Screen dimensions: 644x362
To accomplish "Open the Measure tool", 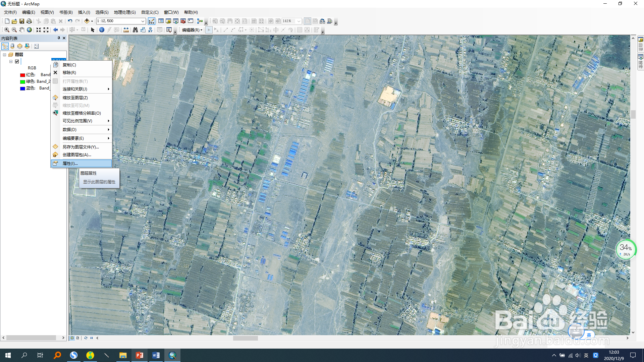I will [126, 30].
